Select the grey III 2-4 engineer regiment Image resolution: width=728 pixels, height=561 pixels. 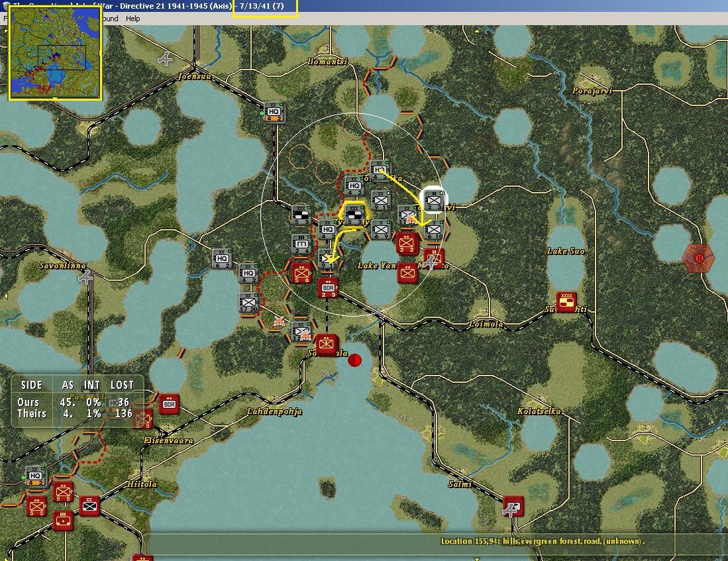pos(302,244)
